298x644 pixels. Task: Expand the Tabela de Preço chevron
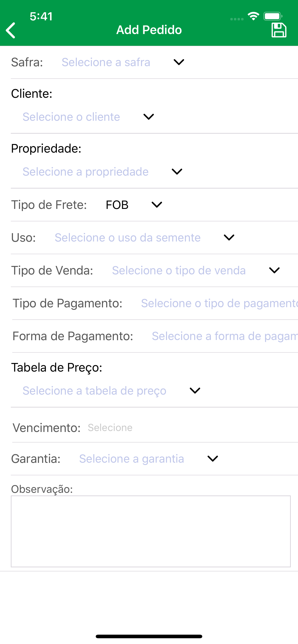pyautogui.click(x=195, y=391)
